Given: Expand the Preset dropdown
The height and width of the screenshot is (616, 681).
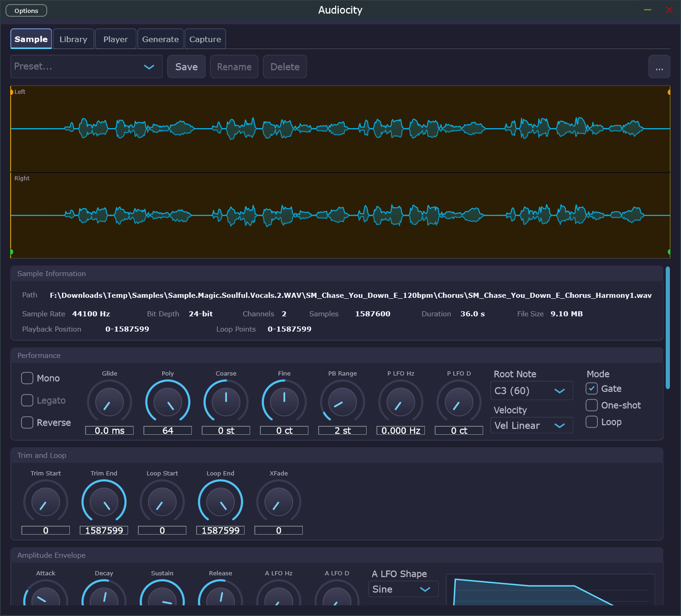Looking at the screenshot, I should pyautogui.click(x=86, y=67).
